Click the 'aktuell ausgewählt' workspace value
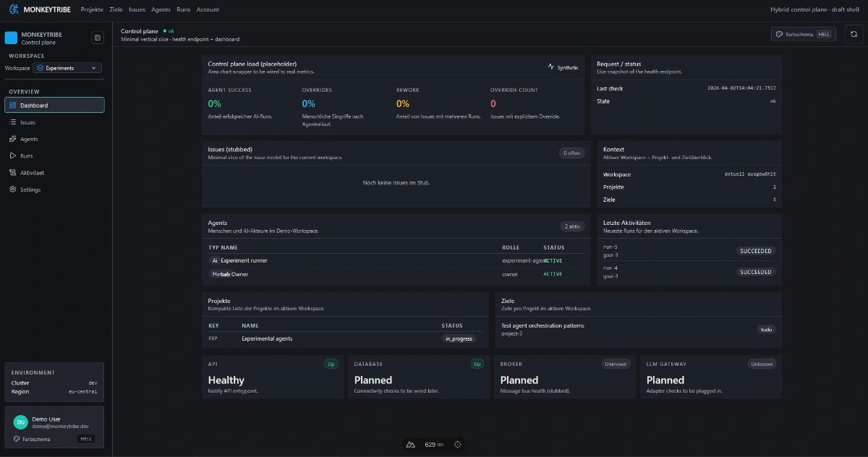 pos(750,174)
